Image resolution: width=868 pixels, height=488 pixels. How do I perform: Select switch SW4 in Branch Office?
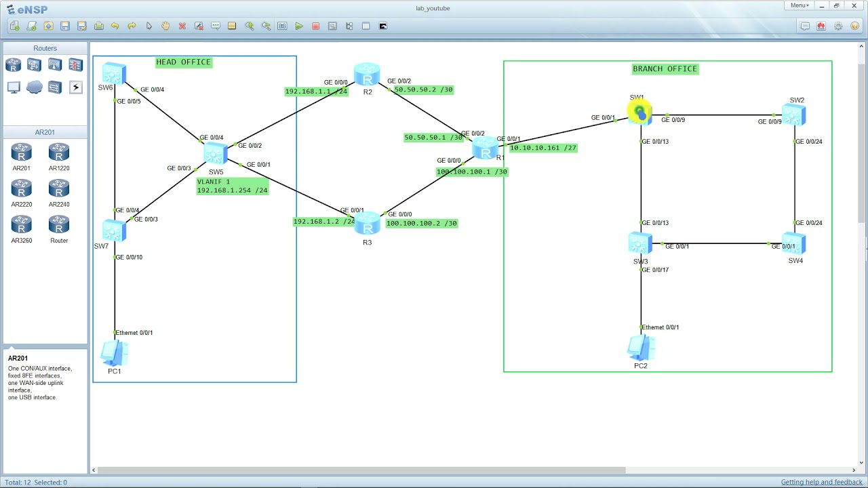coord(794,243)
